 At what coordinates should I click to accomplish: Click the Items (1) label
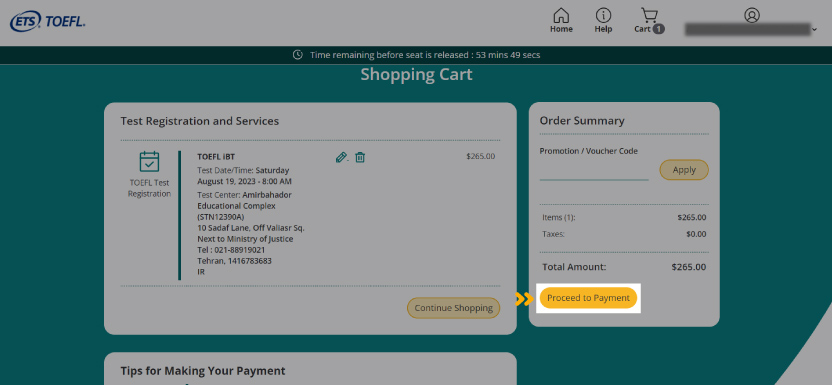558,217
